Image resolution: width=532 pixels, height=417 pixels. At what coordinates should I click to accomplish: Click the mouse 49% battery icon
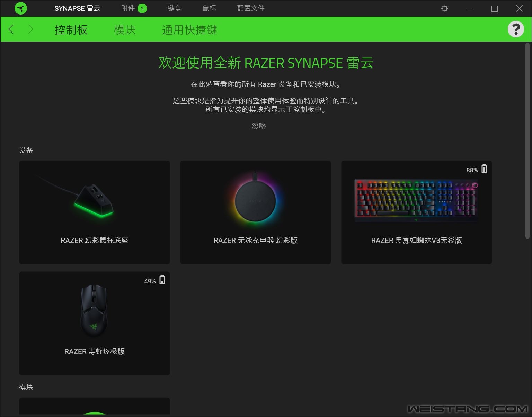(x=162, y=280)
